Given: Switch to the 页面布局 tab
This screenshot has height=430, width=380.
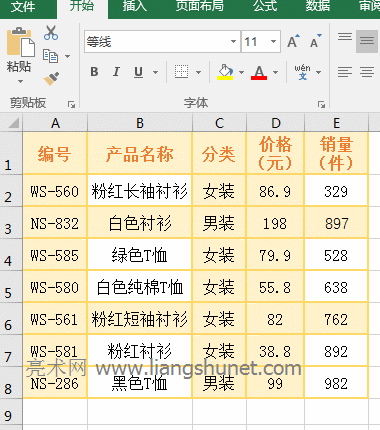Looking at the screenshot, I should (x=199, y=6).
